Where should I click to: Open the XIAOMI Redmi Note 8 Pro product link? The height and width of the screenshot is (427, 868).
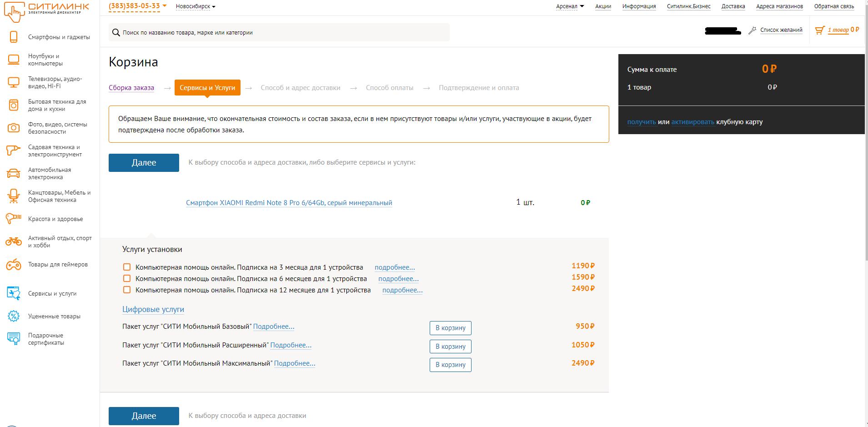click(289, 203)
